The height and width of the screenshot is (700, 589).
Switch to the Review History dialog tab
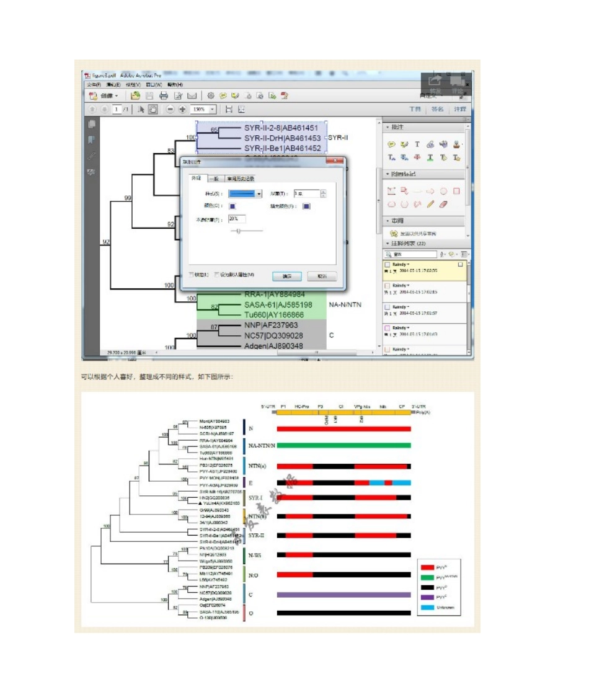(241, 179)
